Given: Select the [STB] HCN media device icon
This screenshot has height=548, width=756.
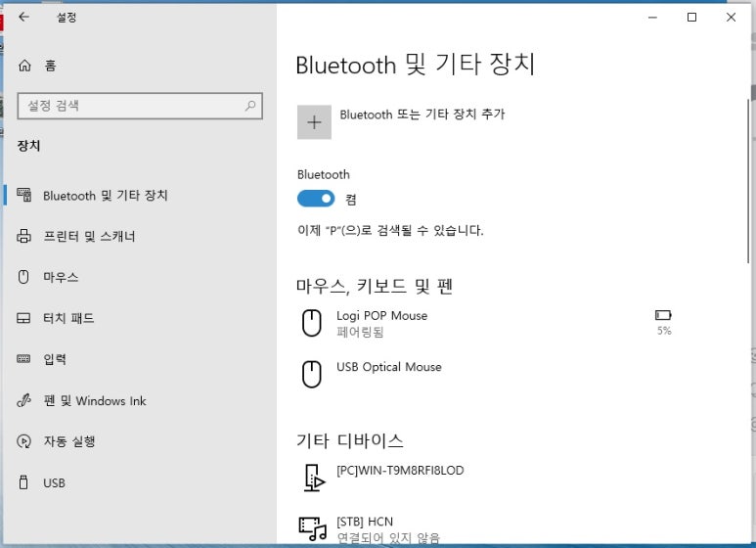Looking at the screenshot, I should click(312, 528).
